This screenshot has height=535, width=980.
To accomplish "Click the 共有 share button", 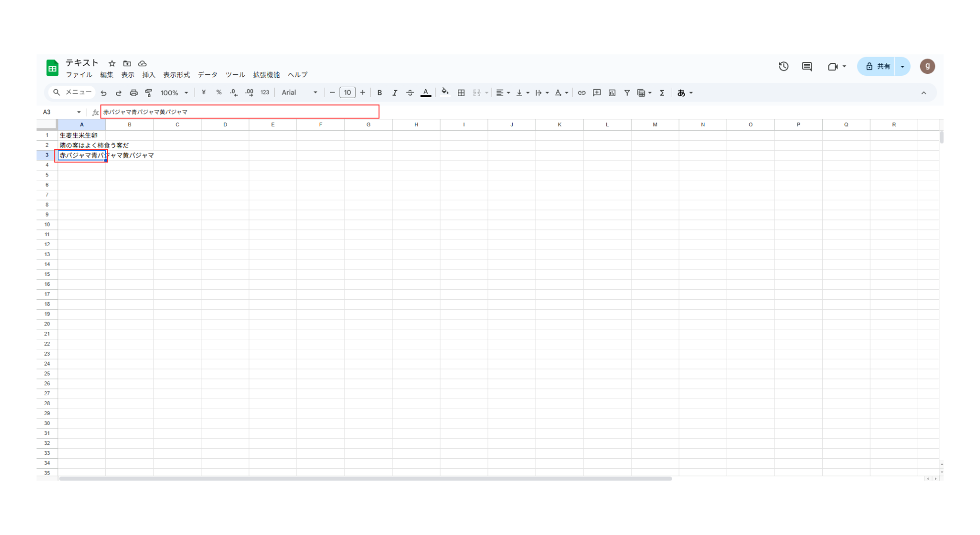I will [x=878, y=66].
